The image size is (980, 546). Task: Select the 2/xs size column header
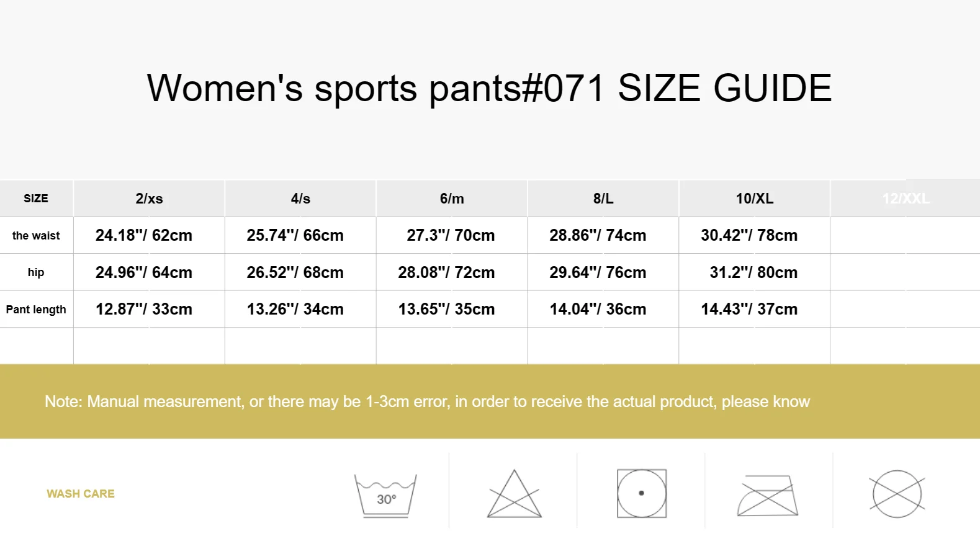(x=149, y=199)
